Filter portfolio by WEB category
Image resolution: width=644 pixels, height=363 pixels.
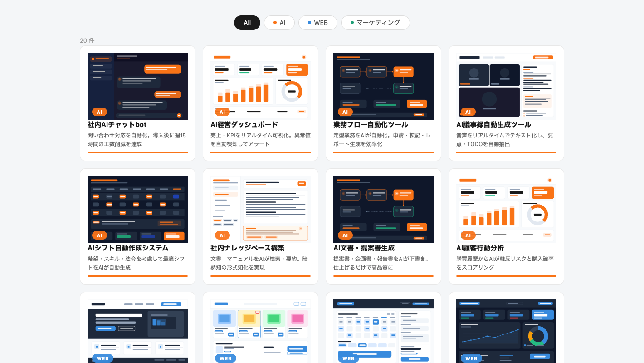click(318, 23)
